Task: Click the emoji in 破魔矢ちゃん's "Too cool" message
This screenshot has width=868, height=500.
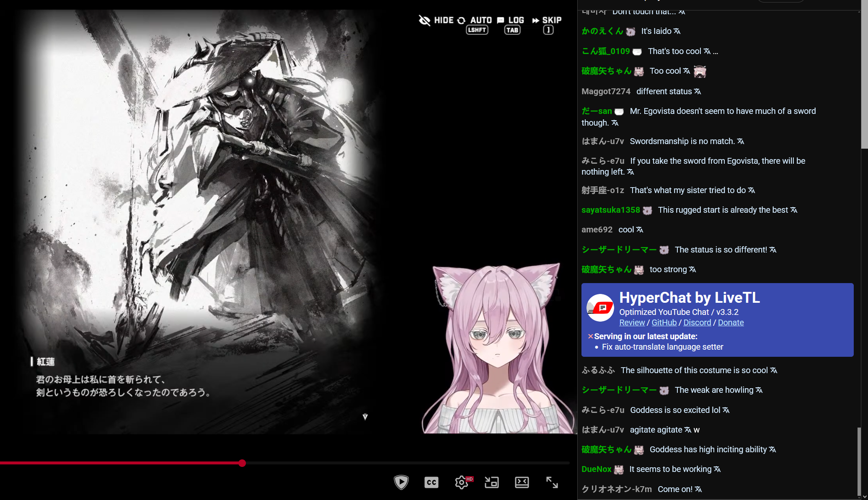Action: (700, 72)
